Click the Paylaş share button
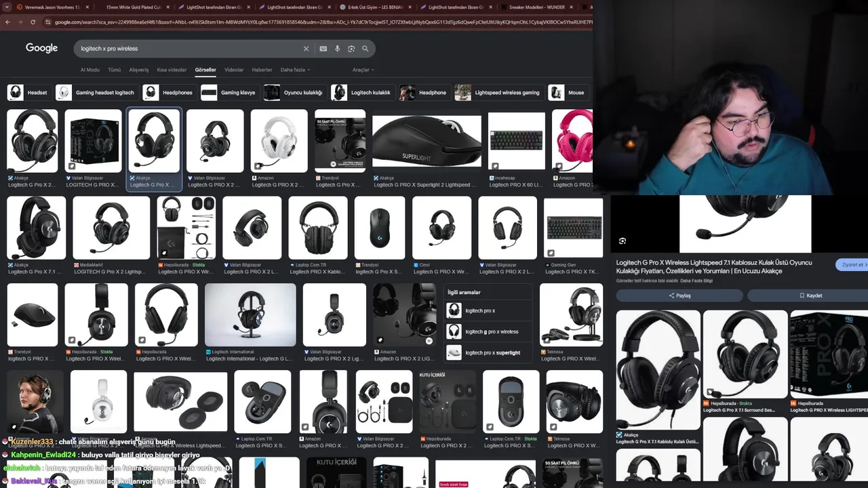Image resolution: width=868 pixels, height=488 pixels. point(679,296)
